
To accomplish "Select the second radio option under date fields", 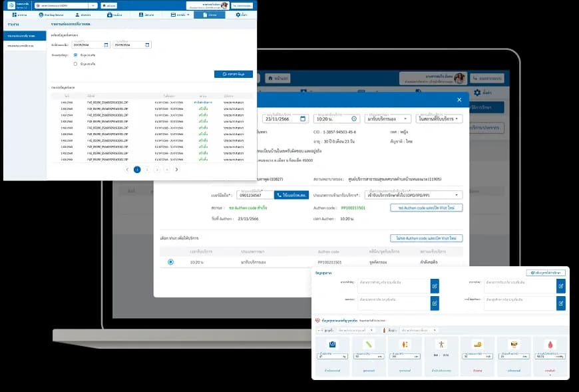I will tap(75, 64).
